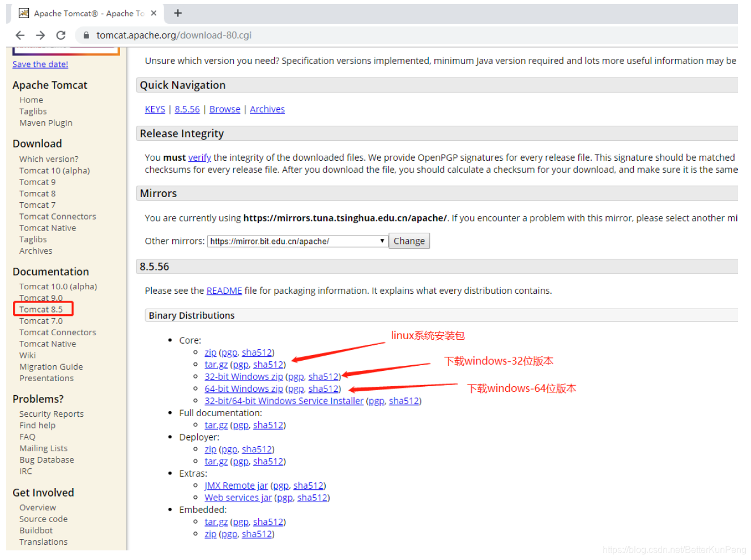The image size is (751, 560).
Task: Open Overview under Get Involved
Action: [x=37, y=508]
